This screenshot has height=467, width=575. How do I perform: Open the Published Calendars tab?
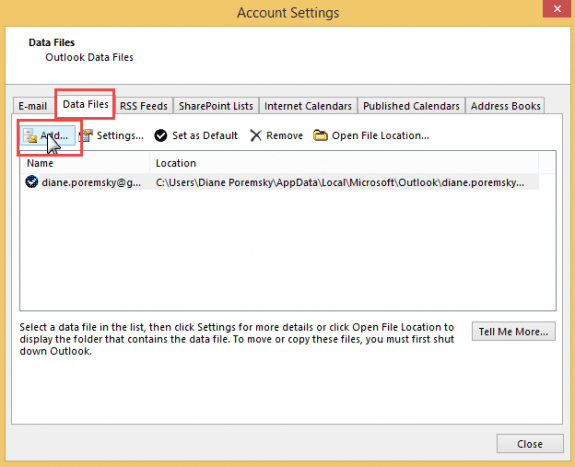click(x=411, y=106)
